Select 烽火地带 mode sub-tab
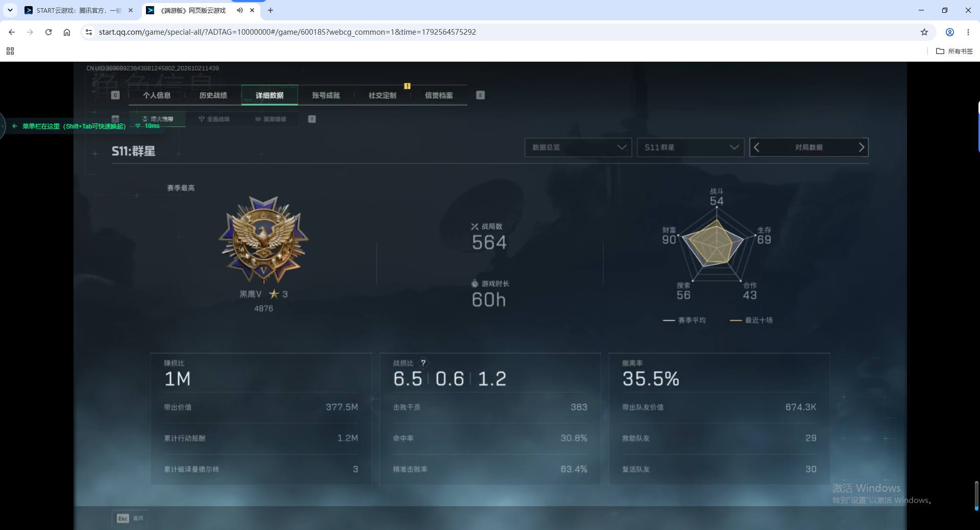 (x=157, y=119)
